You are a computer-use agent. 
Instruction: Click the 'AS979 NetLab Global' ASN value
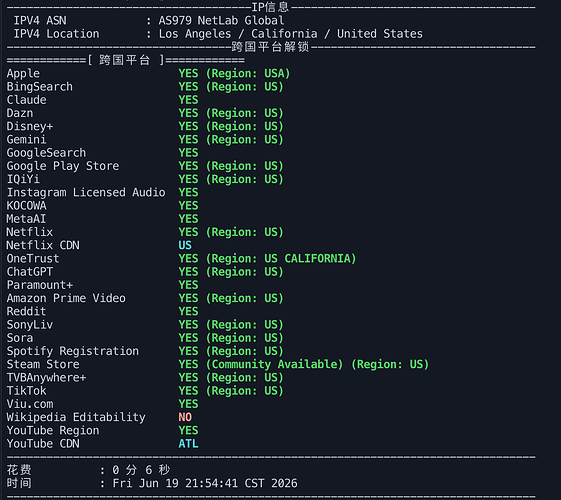[x=221, y=20]
